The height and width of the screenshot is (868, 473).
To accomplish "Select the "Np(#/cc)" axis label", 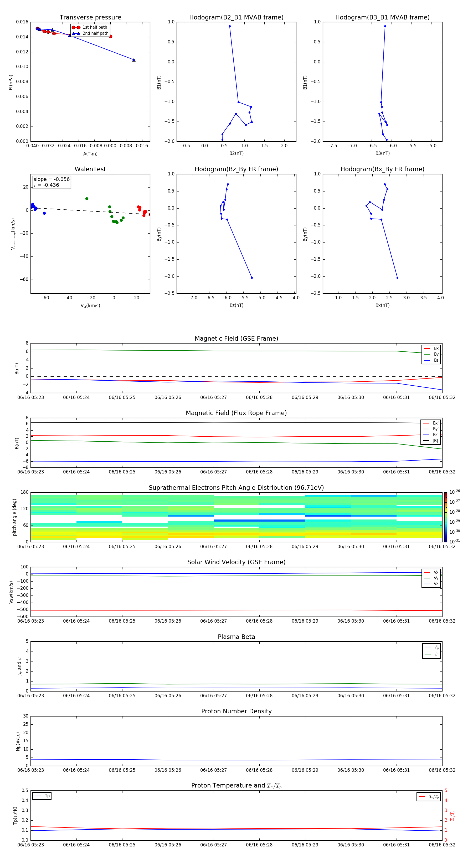I will click(x=18, y=741).
